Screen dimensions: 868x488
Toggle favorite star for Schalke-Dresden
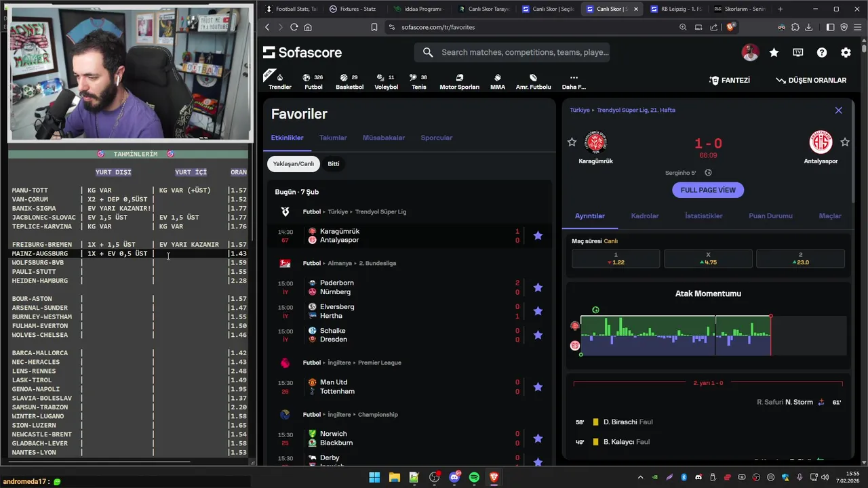point(538,335)
